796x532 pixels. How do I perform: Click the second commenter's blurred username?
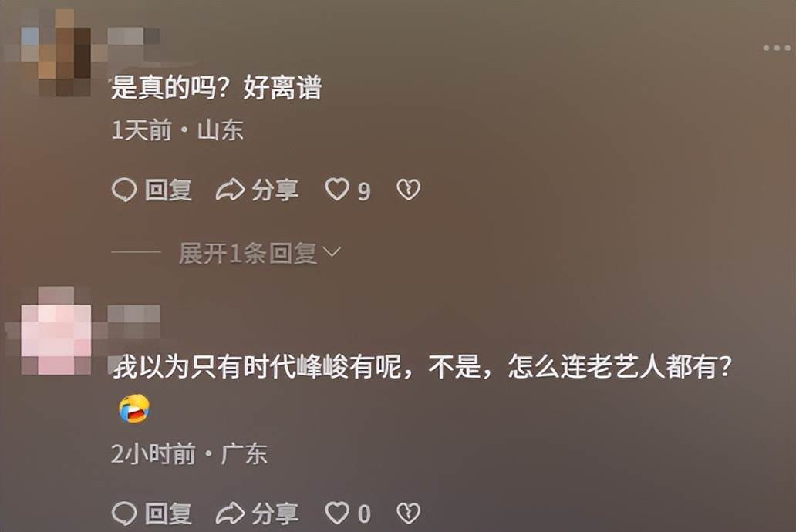pyautogui.click(x=134, y=315)
